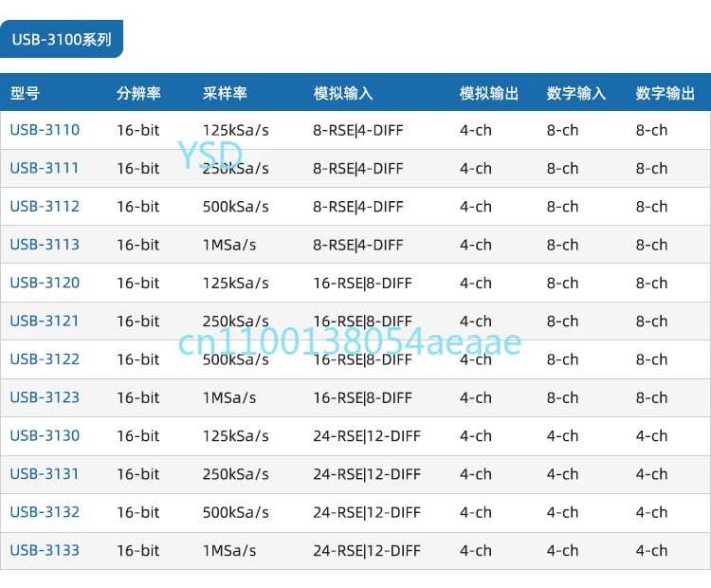Screen dimensions: 711x588
Task: Select the USB-3130 model link
Action: (x=45, y=436)
